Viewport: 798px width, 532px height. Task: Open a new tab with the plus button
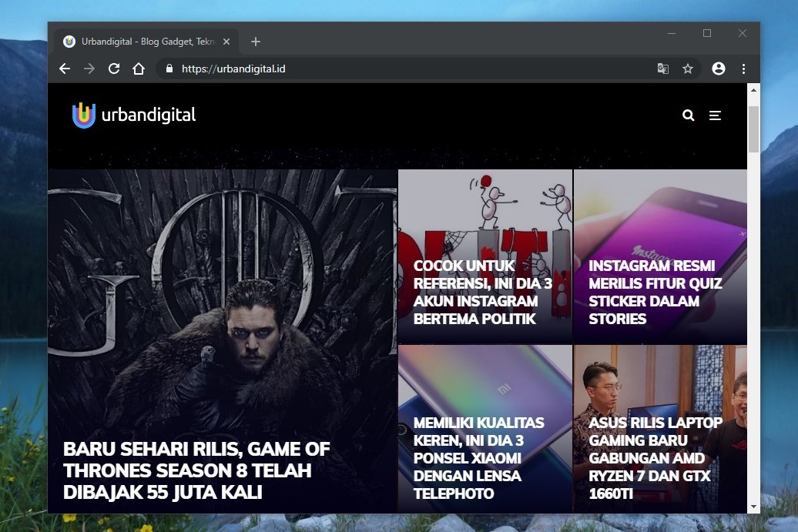(x=255, y=42)
